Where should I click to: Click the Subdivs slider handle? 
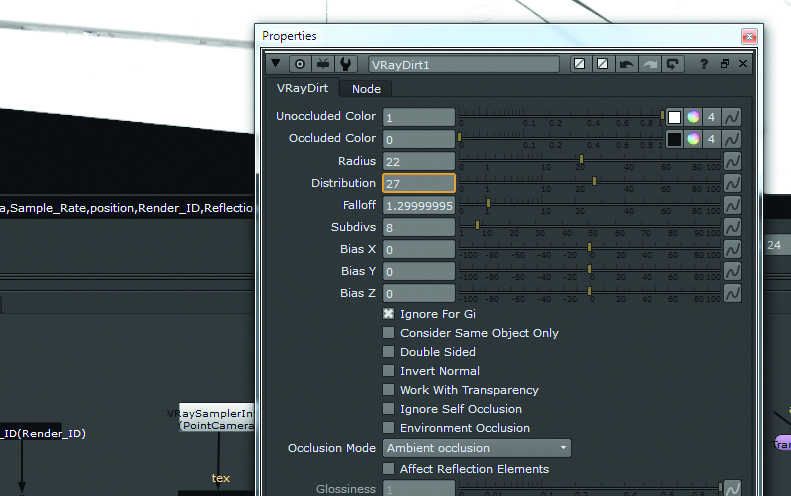pos(477,225)
